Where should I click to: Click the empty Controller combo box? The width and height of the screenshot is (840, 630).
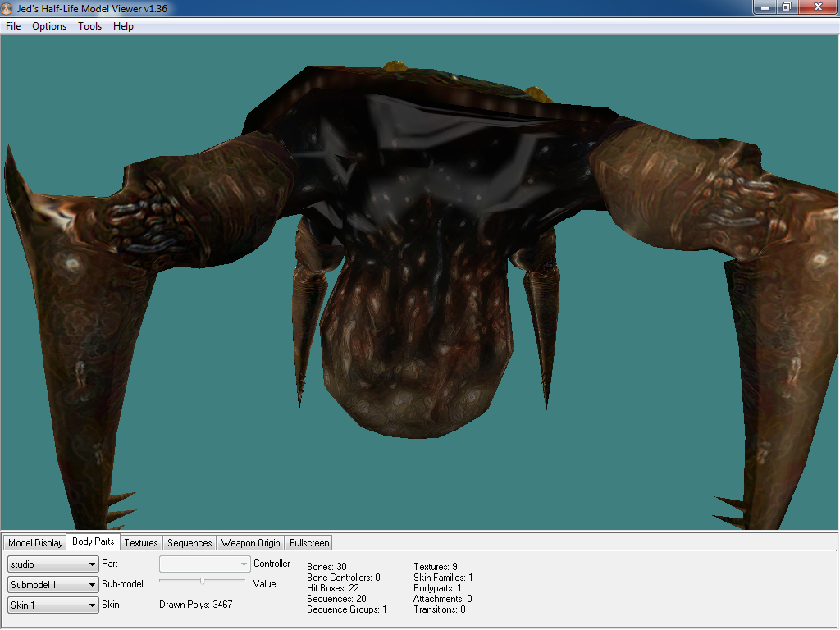coord(204,564)
